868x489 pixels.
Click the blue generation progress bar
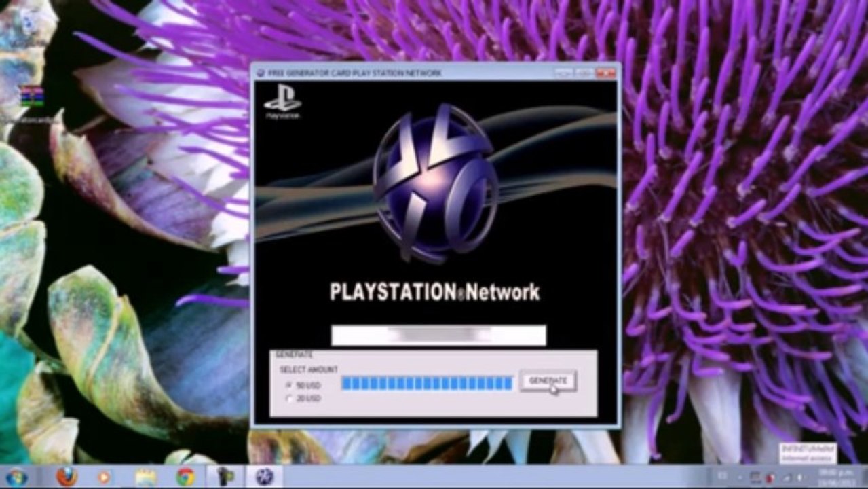coord(427,384)
